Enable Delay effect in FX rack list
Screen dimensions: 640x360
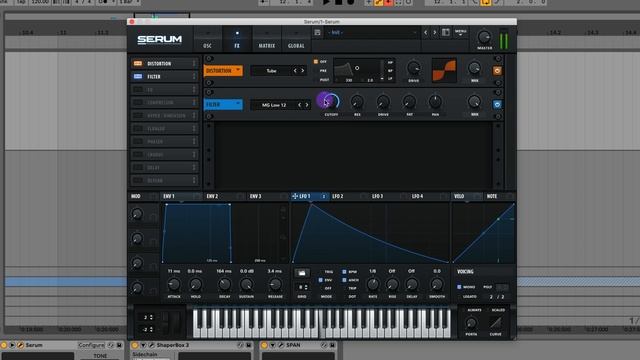[138, 167]
